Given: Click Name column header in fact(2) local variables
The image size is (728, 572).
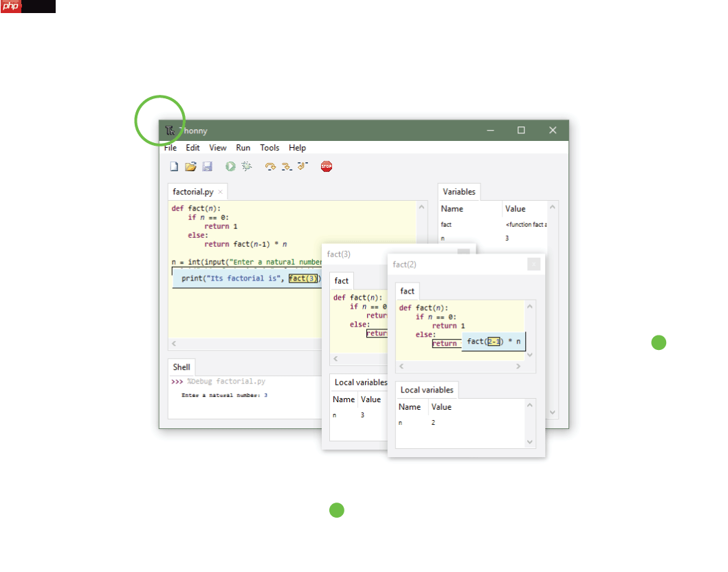Looking at the screenshot, I should click(x=412, y=407).
